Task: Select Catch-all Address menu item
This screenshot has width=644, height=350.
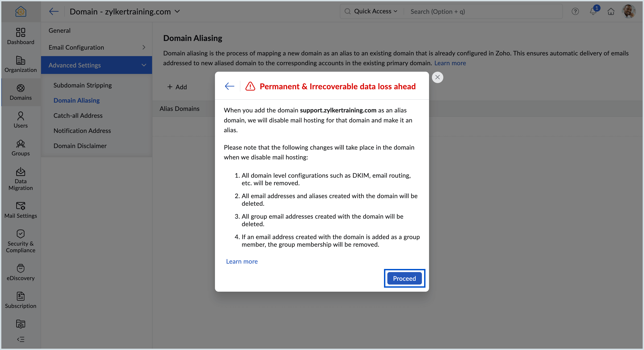Action: pos(78,116)
